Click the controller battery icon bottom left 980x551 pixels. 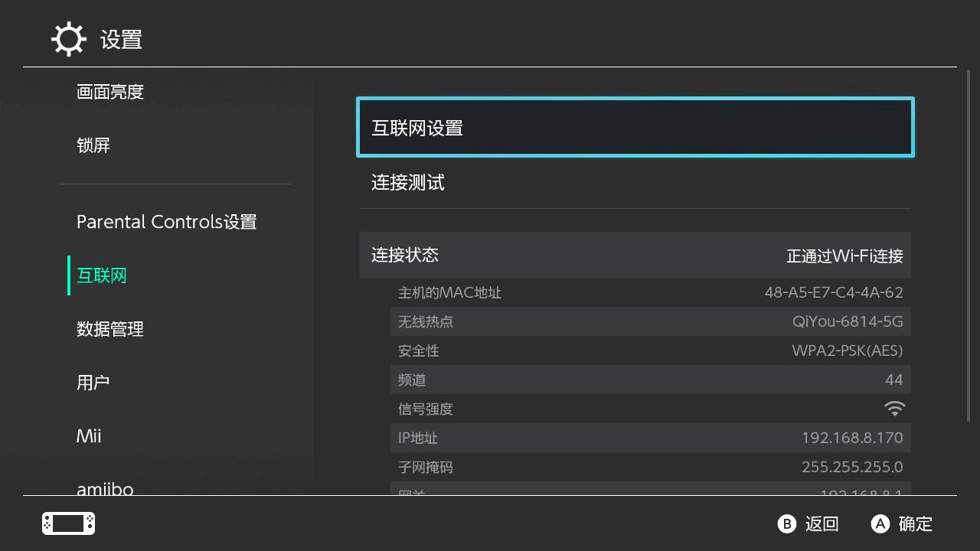67,523
